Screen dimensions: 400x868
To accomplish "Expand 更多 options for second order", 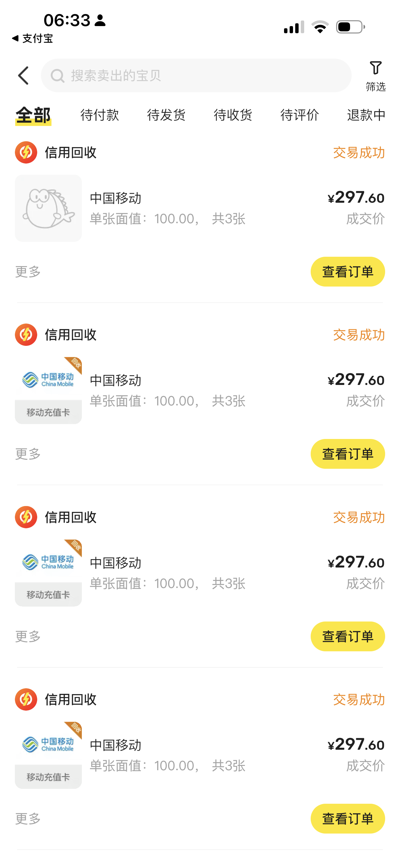I will tap(28, 454).
